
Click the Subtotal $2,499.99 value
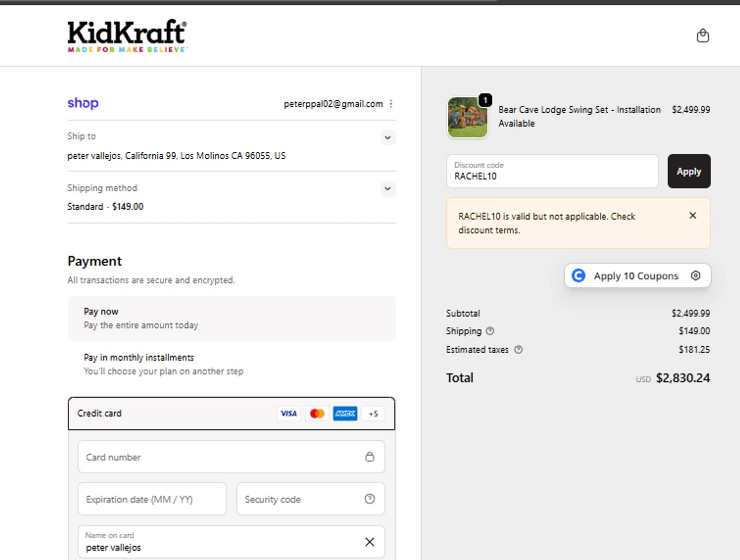point(691,313)
